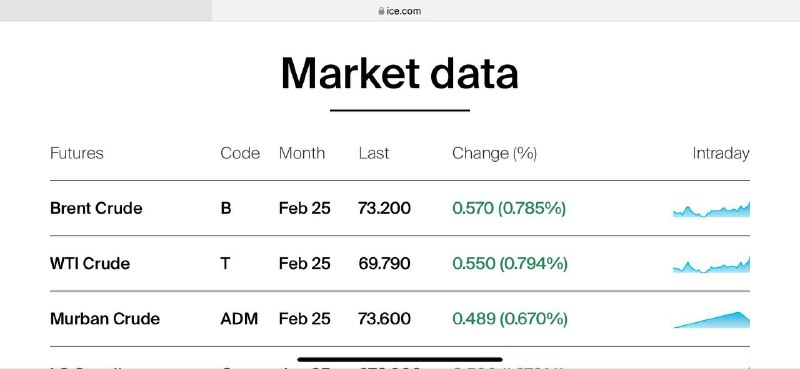The image size is (800, 369).
Task: Click the Last column header
Action: (373, 153)
